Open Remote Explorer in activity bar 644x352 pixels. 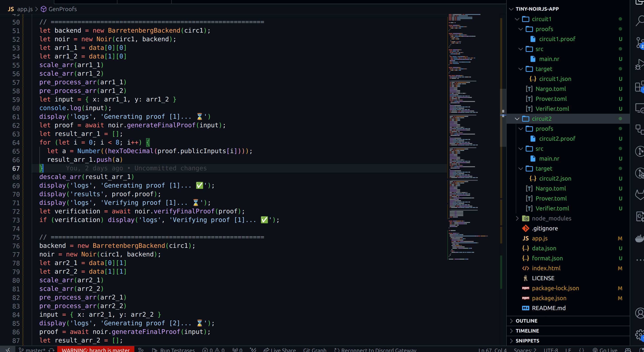point(640,108)
